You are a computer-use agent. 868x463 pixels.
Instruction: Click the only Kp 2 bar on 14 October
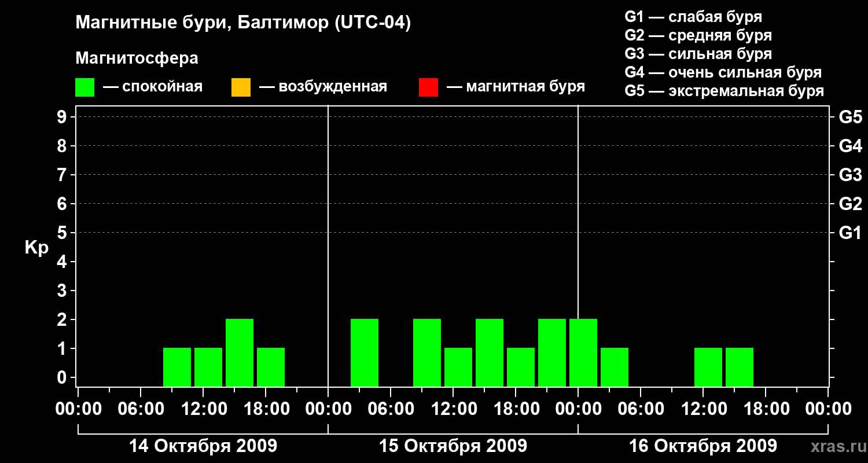[240, 352]
